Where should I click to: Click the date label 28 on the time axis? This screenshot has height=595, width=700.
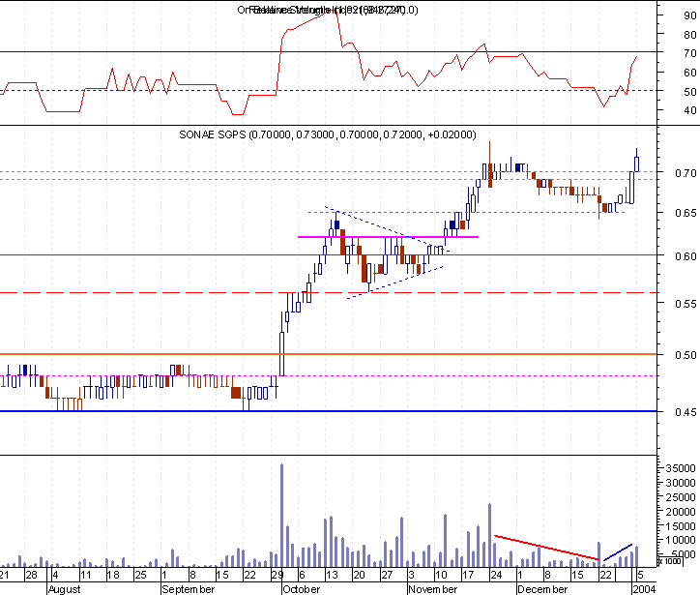click(x=31, y=575)
